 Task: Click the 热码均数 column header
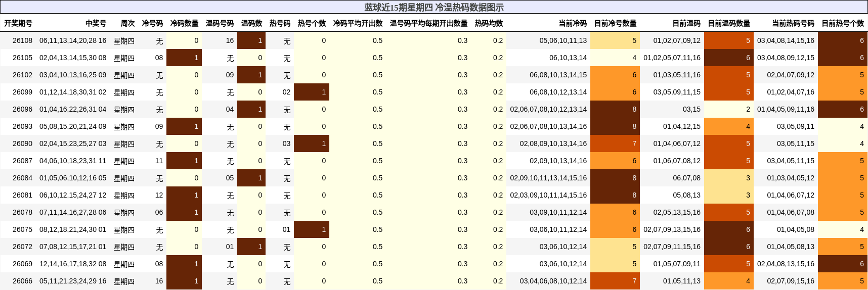tap(489, 23)
